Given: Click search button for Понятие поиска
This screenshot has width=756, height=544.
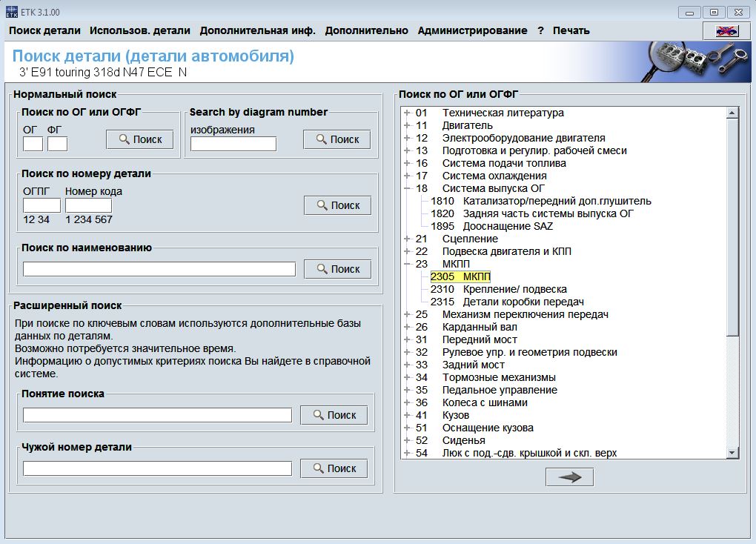Looking at the screenshot, I should [334, 415].
